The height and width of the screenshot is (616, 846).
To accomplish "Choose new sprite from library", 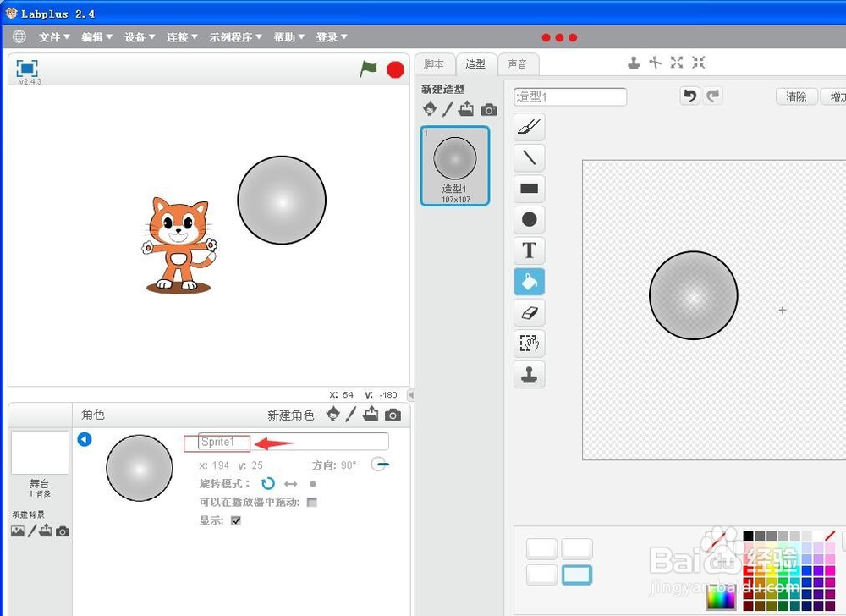I will (333, 414).
